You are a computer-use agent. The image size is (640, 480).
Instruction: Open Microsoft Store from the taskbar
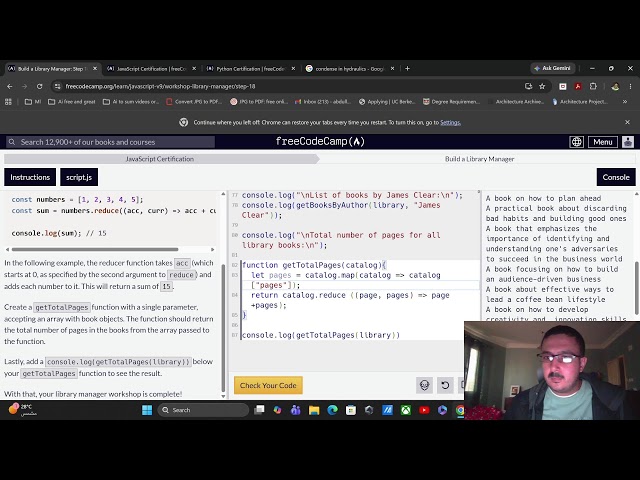[351, 410]
